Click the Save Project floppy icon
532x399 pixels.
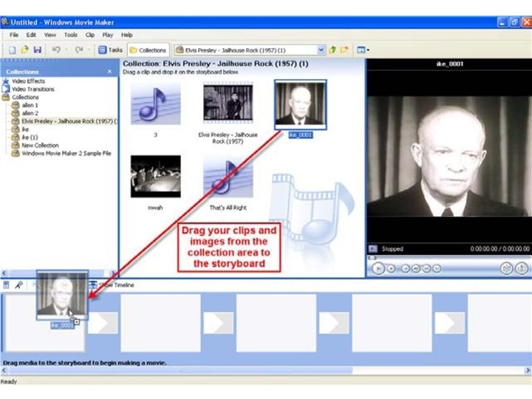click(x=38, y=50)
